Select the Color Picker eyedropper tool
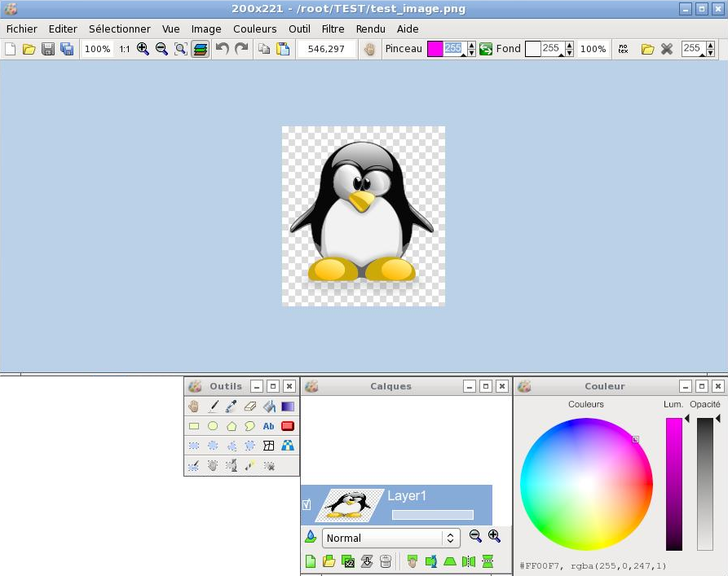 232,407
